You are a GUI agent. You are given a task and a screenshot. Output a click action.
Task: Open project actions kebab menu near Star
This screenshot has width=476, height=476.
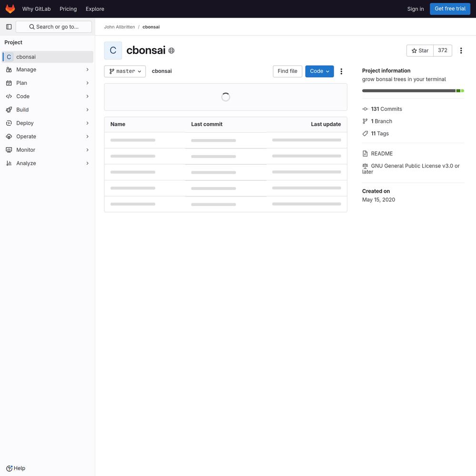[461, 51]
